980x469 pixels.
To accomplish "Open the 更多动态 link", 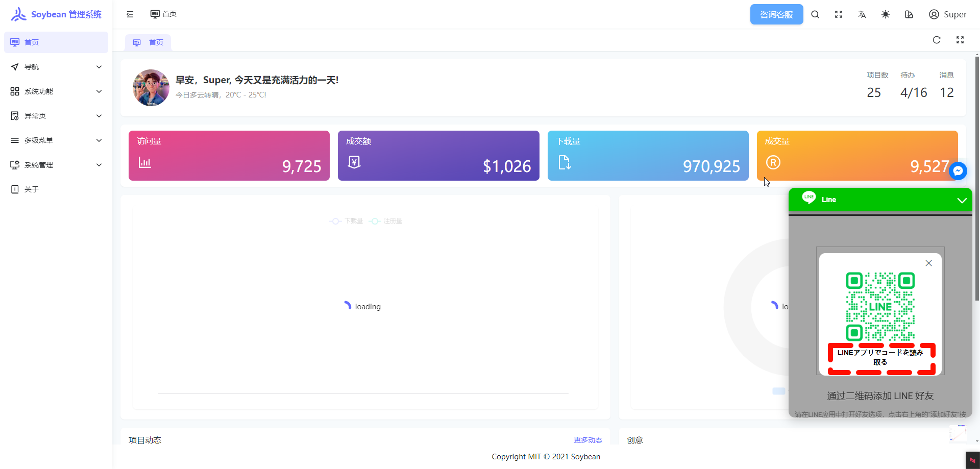I will coord(587,440).
